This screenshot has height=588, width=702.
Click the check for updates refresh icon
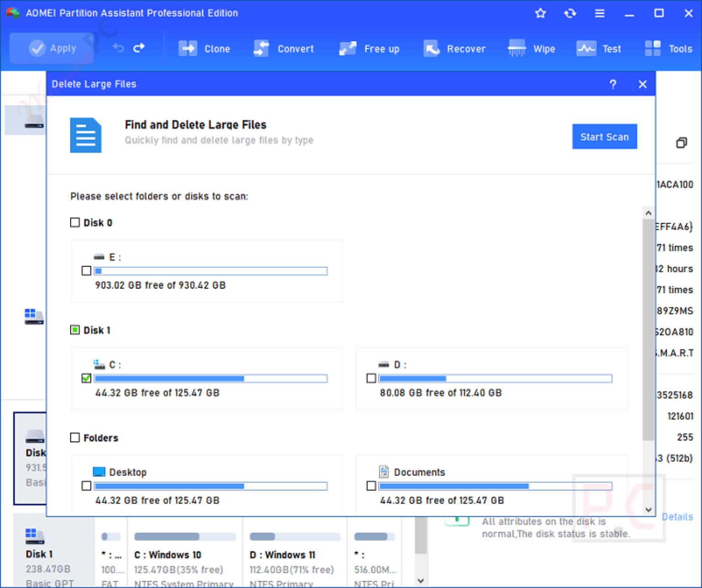tap(570, 13)
